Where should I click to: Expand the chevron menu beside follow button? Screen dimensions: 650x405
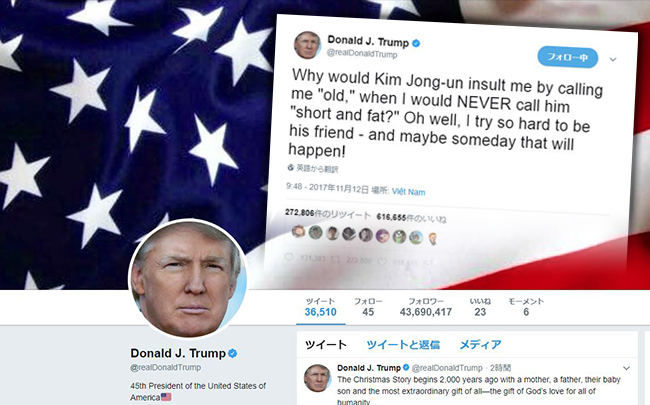click(613, 60)
